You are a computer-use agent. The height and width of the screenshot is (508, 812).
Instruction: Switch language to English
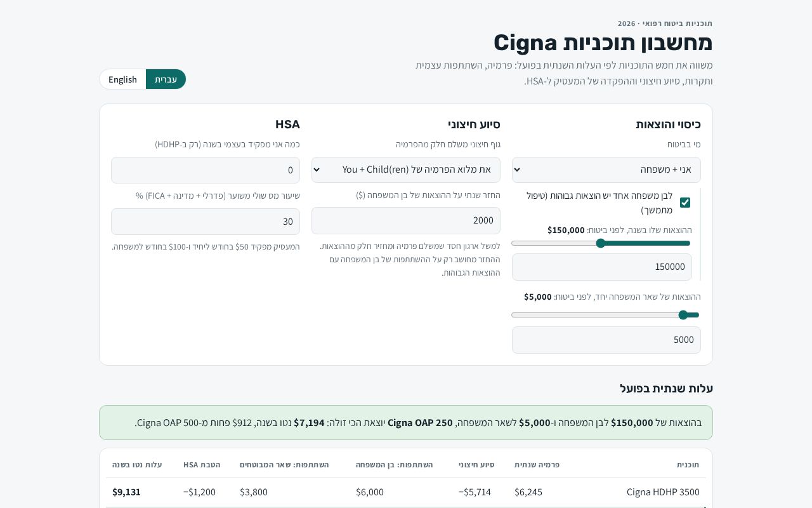(x=123, y=79)
